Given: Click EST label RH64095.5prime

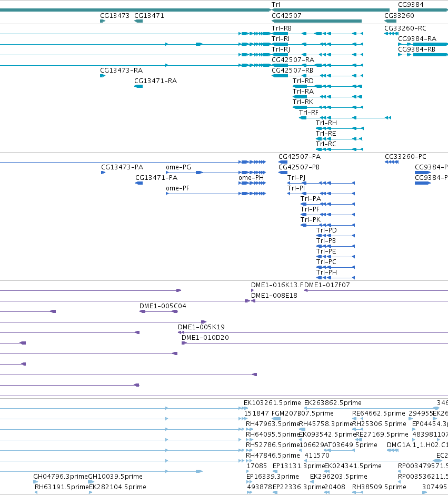Looking at the screenshot, I should click(273, 435).
